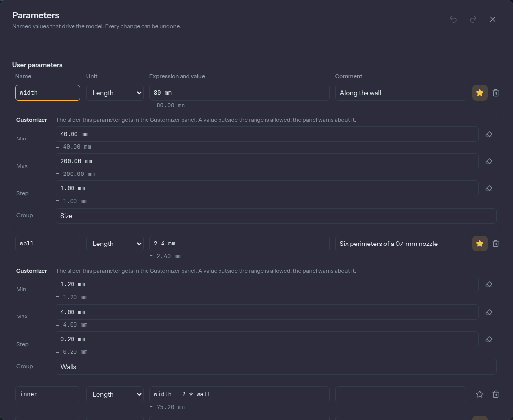Edit the 4.00 mm Max field
This screenshot has height=420, width=513.
click(x=267, y=312)
